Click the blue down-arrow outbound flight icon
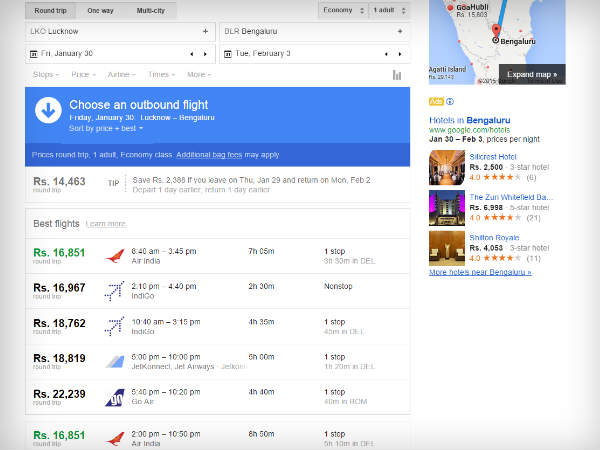 pyautogui.click(x=48, y=110)
